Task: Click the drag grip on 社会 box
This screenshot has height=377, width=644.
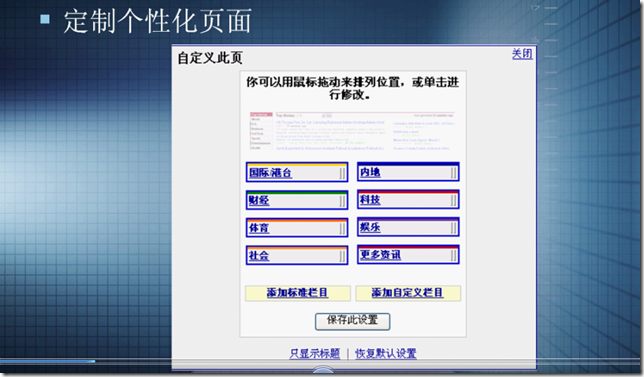Action: coord(343,257)
